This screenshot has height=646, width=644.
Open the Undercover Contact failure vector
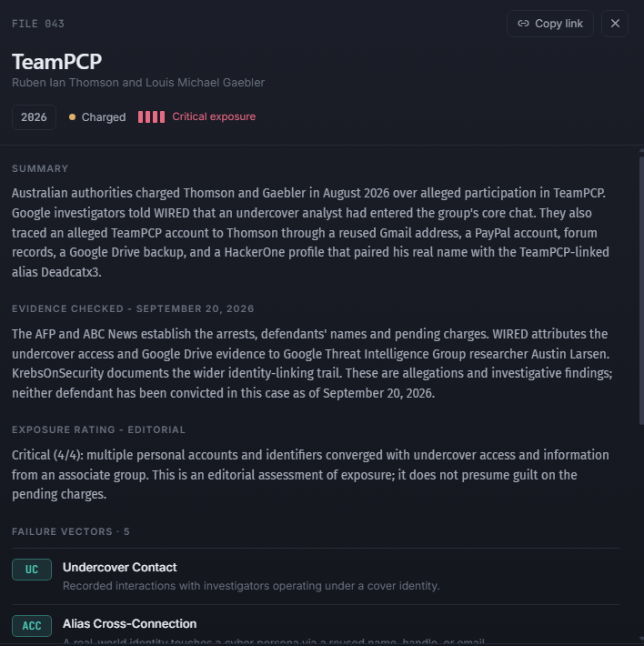click(316, 576)
